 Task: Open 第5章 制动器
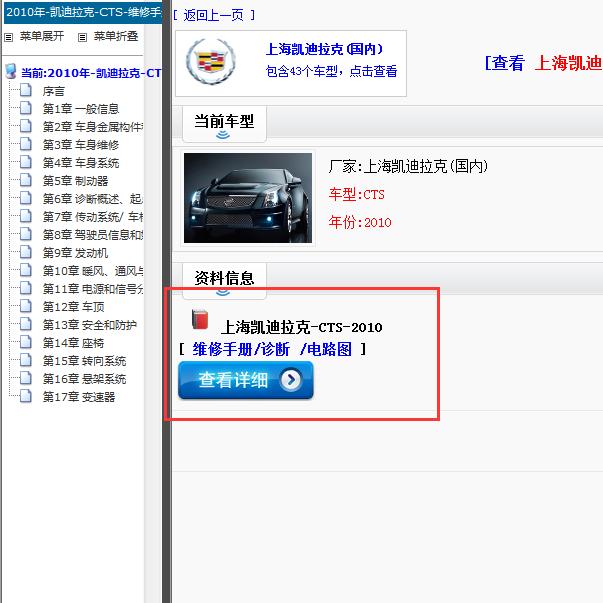75,181
